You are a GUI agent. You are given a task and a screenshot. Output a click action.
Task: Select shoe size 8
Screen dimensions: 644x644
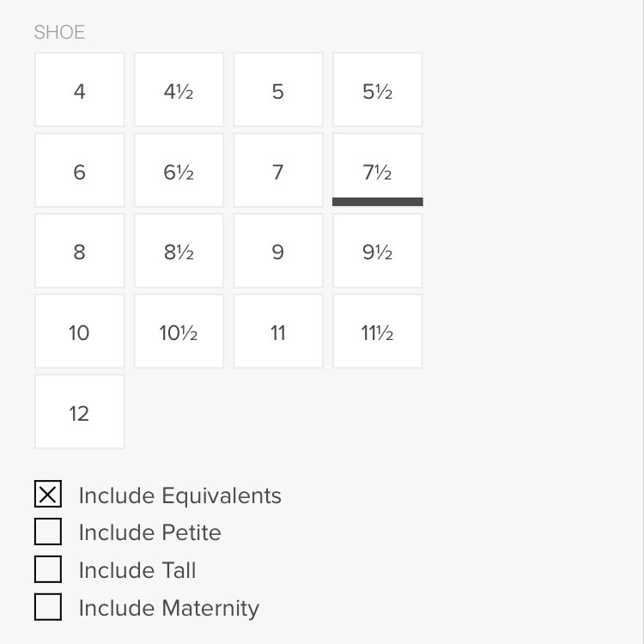coord(80,251)
